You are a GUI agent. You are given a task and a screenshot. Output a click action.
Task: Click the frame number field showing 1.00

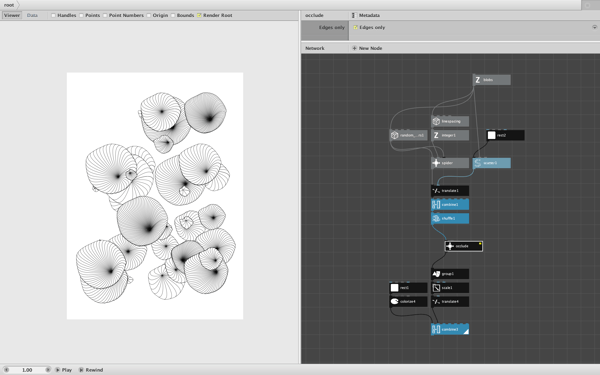(27, 370)
